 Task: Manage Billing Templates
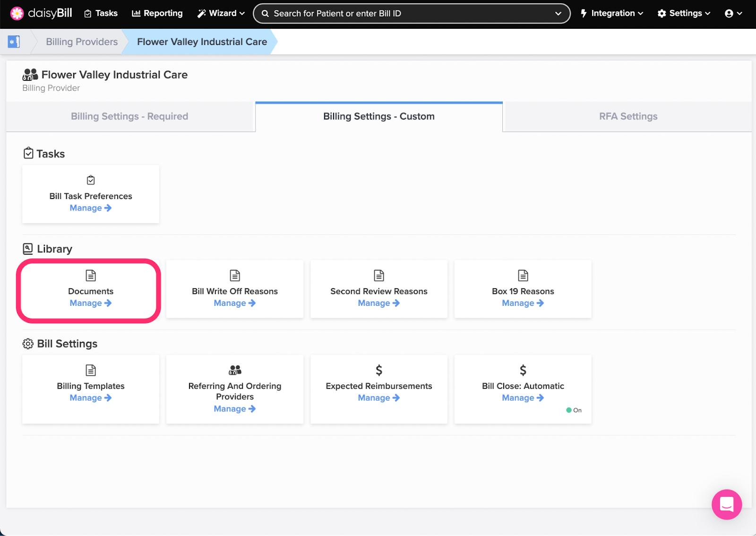91,398
